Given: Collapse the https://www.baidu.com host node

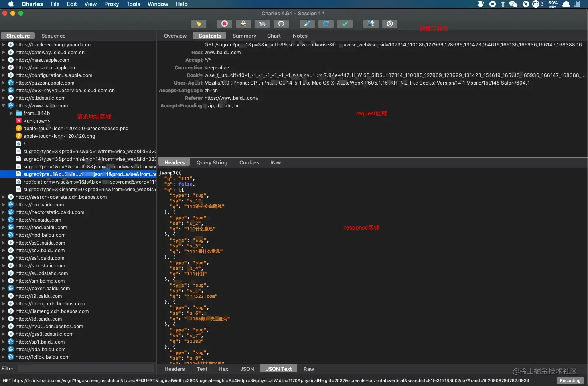Looking at the screenshot, I should [x=4, y=105].
